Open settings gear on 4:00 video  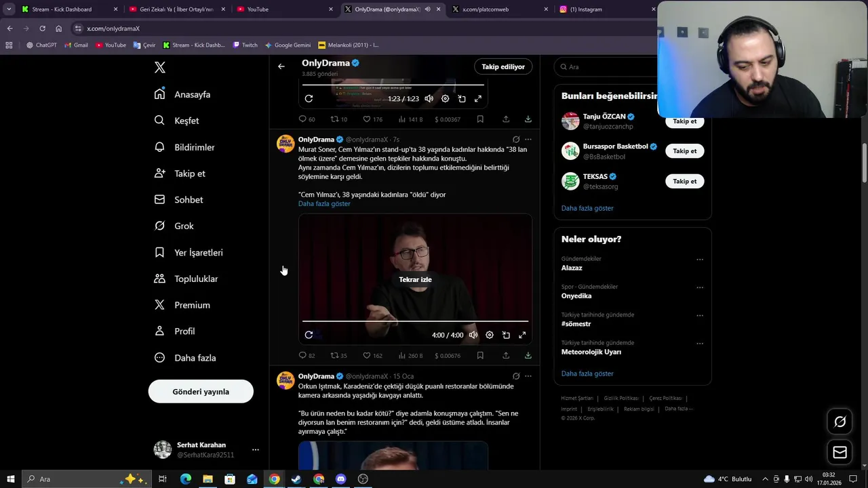pyautogui.click(x=490, y=335)
